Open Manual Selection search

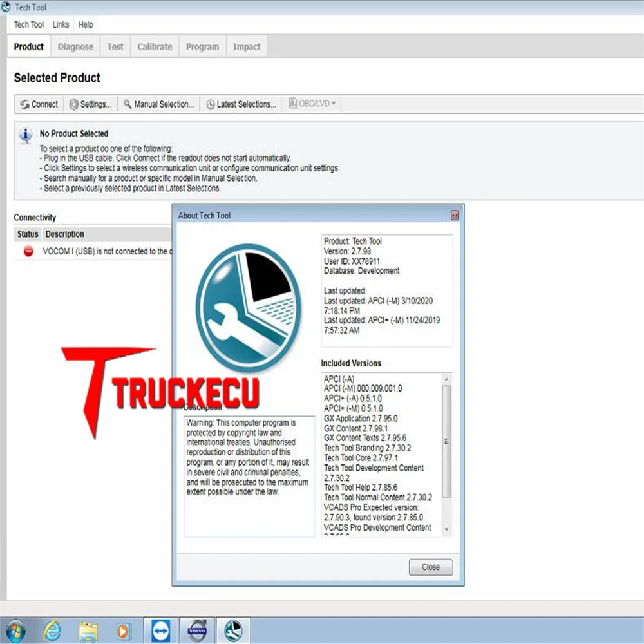point(158,104)
